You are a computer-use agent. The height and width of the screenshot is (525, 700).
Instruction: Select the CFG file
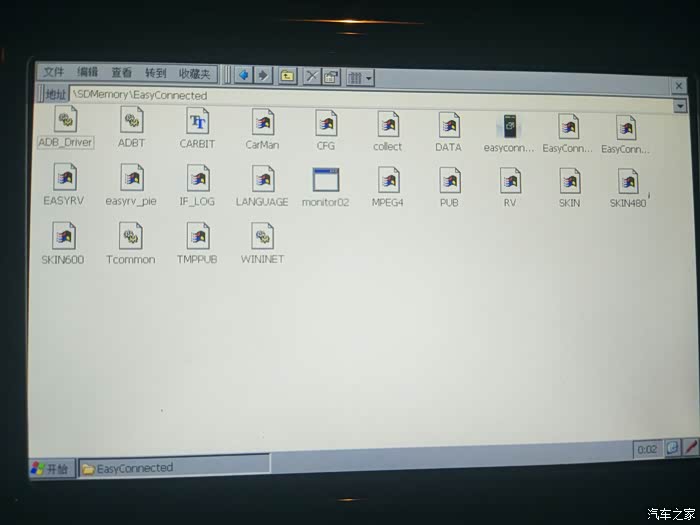point(326,130)
